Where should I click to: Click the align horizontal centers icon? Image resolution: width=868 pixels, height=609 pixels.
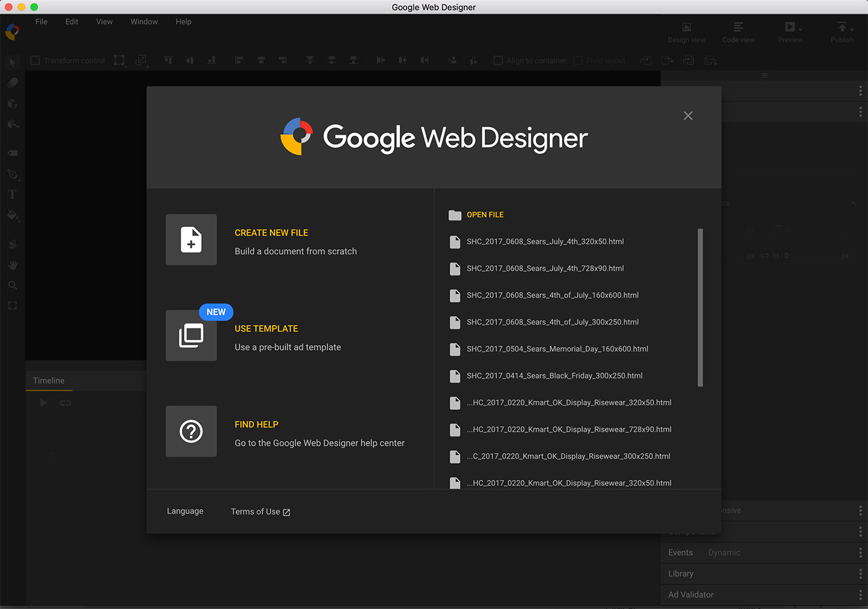tap(261, 60)
